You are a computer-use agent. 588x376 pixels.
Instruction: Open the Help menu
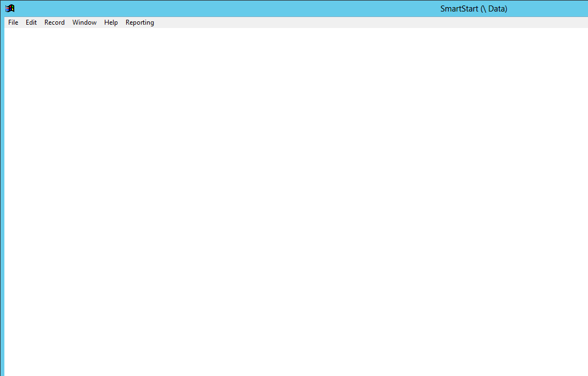(111, 22)
